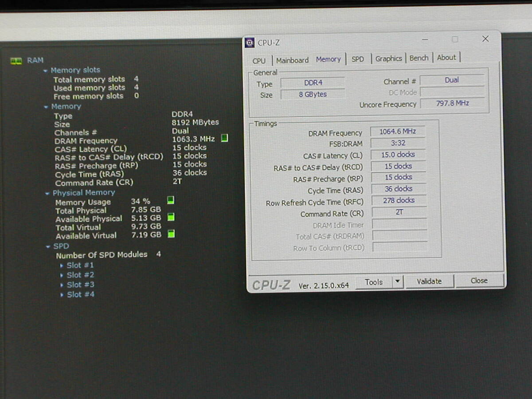Viewport: 532px width, 399px height.
Task: Open the SPD tab in CPU-Z
Action: click(x=358, y=59)
